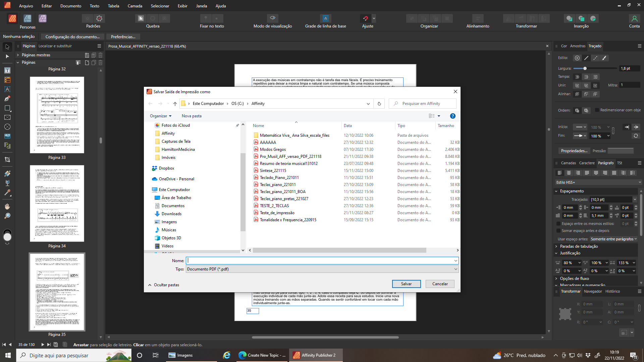
Task: Click Nova pasta in dialog
Action: coord(192,116)
